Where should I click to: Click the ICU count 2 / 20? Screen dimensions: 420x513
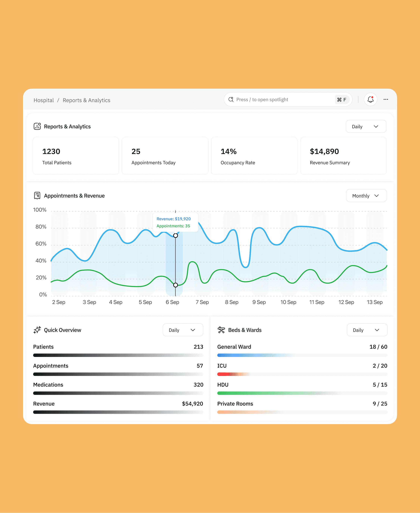click(x=380, y=366)
